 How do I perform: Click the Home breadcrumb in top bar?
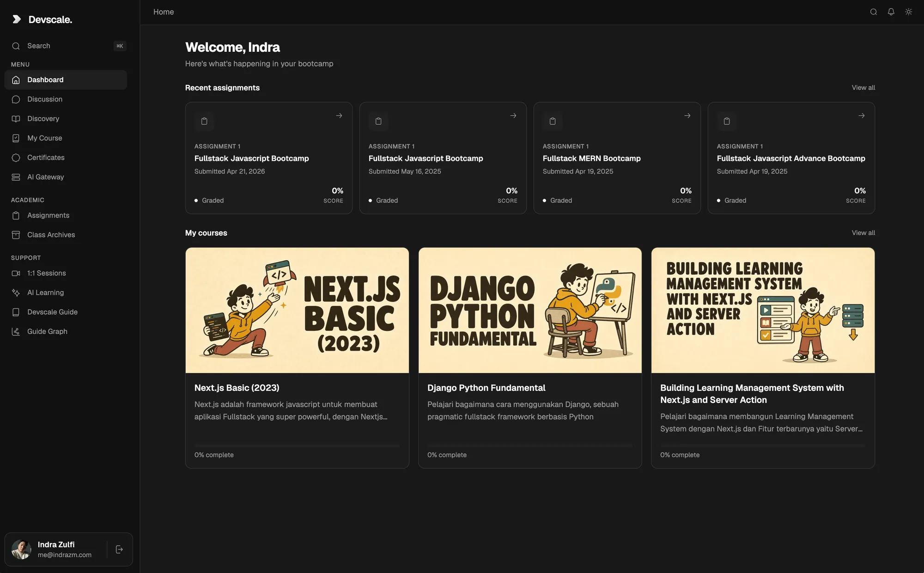pos(164,12)
